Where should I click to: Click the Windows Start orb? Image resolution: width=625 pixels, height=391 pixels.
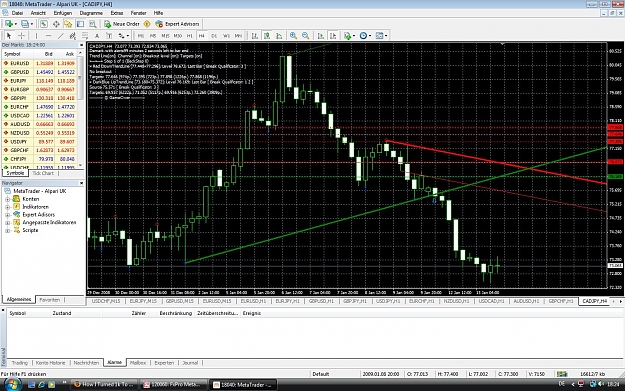coord(12,384)
